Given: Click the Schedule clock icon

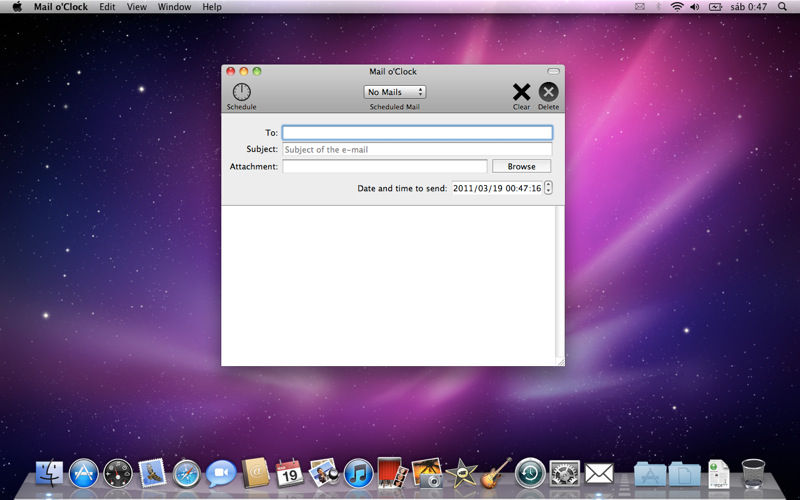Looking at the screenshot, I should 241,92.
